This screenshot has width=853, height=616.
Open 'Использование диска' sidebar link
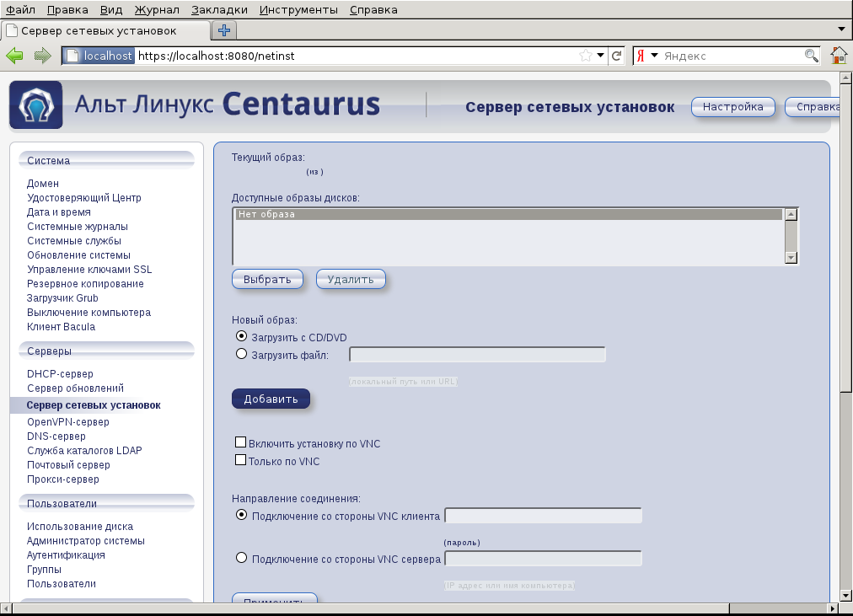80,527
